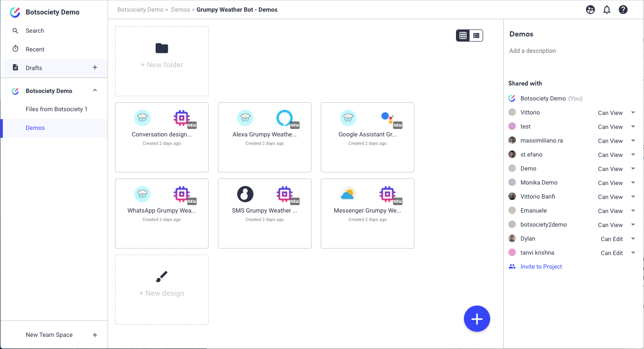
Task: Change massimiliano.ra's access level
Action: (x=633, y=141)
